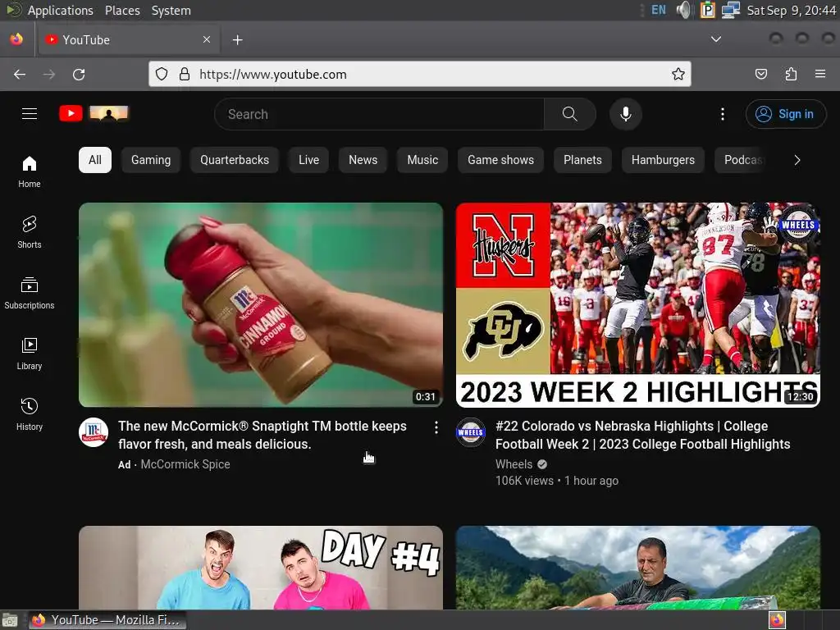Play 2023 Week 2 Highlights thumbnail
This screenshot has height=630, width=840.
pyautogui.click(x=638, y=305)
